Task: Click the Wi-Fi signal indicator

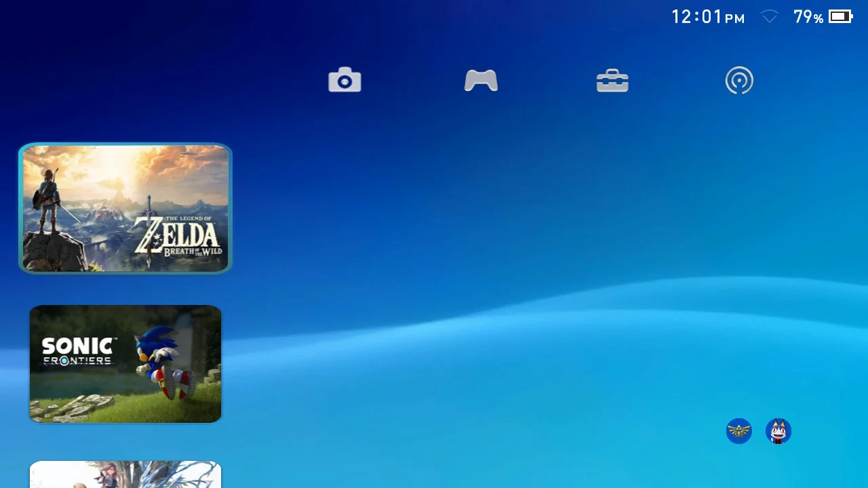Action: (770, 17)
